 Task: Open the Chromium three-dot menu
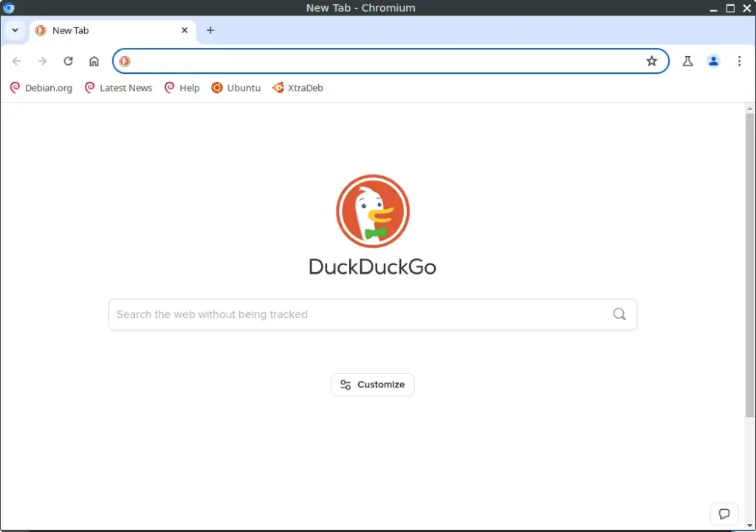point(739,61)
